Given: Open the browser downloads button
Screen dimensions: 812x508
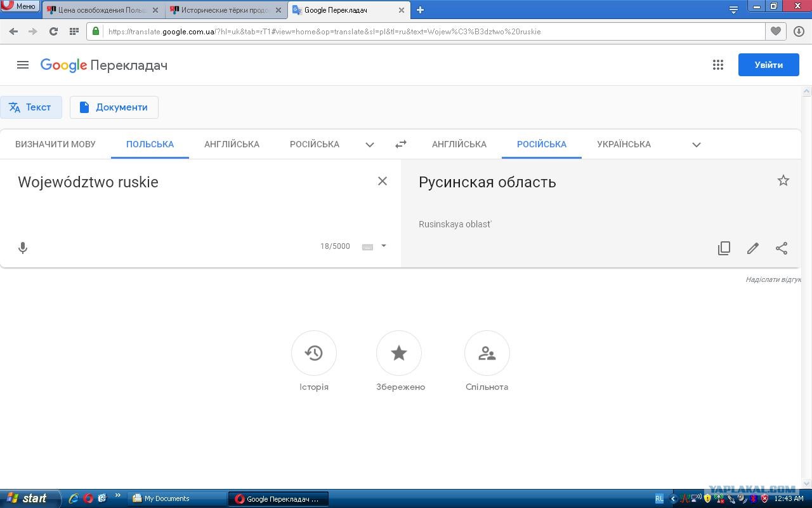Looking at the screenshot, I should [799, 31].
